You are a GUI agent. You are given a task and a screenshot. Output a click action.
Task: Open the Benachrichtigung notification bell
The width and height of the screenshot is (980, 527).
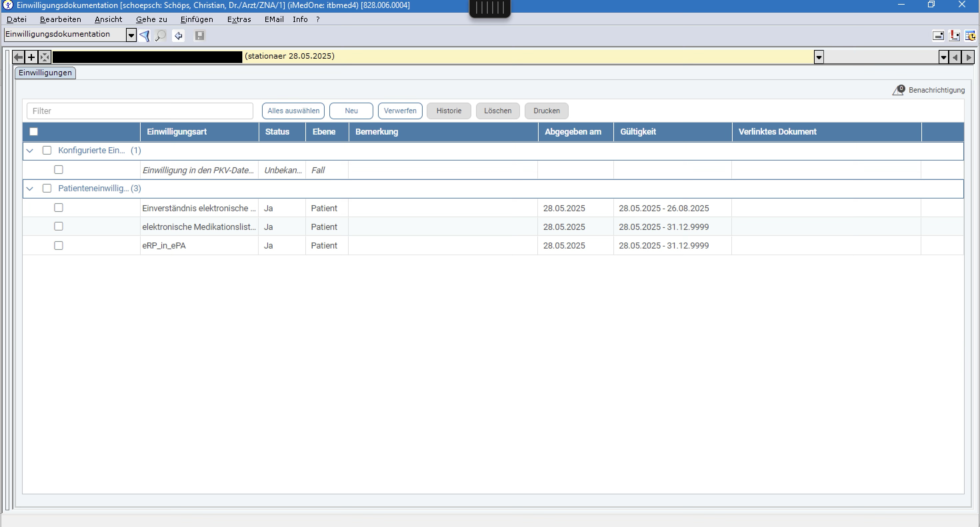899,90
